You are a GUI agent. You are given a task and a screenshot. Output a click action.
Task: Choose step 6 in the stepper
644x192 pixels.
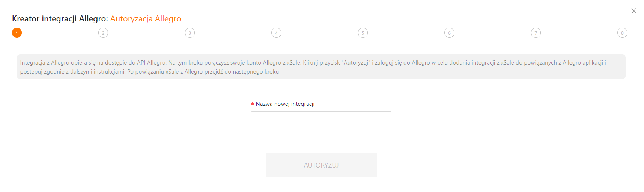coord(449,33)
